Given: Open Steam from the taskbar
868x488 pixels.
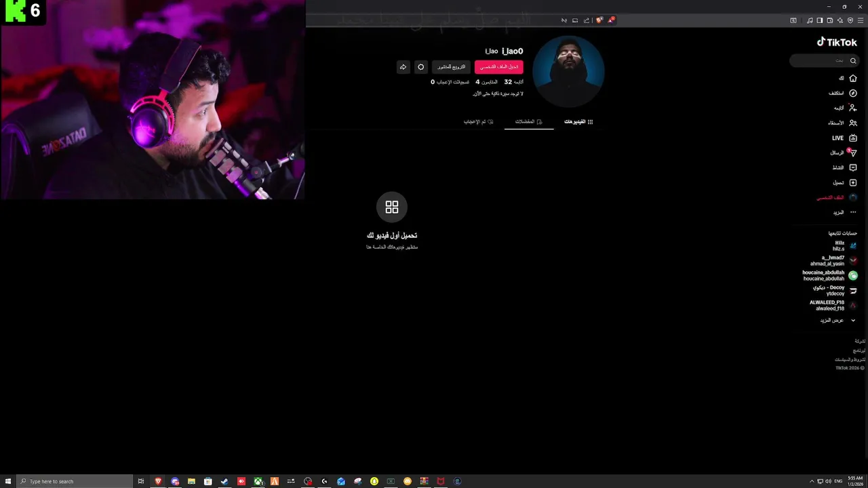Looking at the screenshot, I should (x=224, y=481).
